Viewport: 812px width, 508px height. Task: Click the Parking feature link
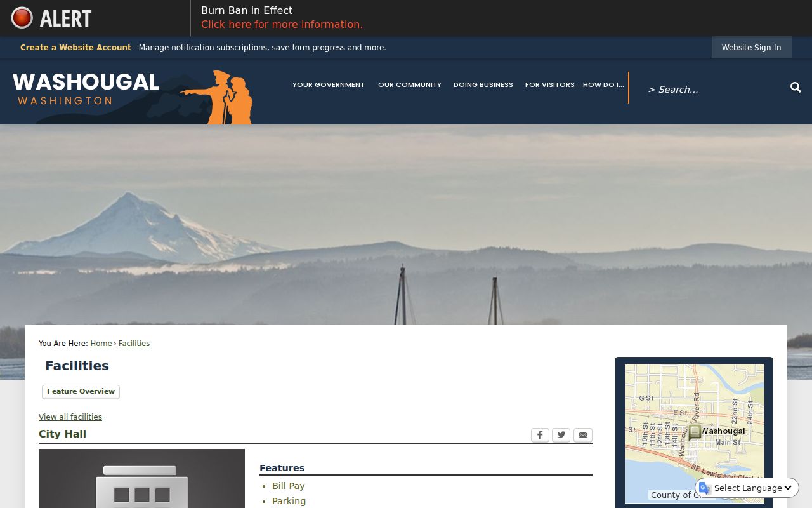289,501
